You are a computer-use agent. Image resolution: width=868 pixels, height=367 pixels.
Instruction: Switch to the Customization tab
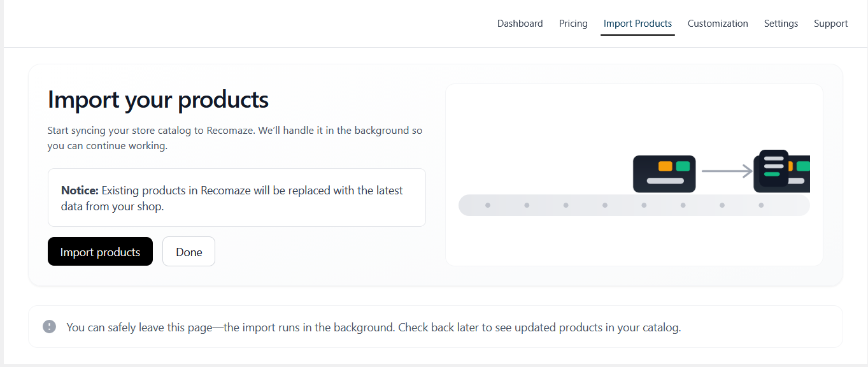(x=718, y=24)
